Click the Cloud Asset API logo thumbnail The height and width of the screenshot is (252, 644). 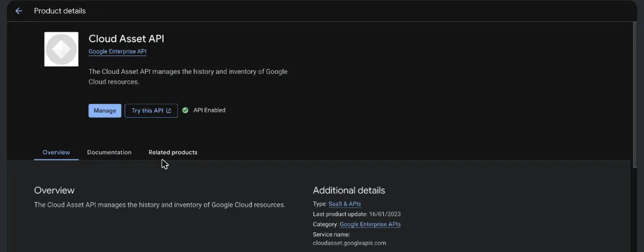pos(61,49)
